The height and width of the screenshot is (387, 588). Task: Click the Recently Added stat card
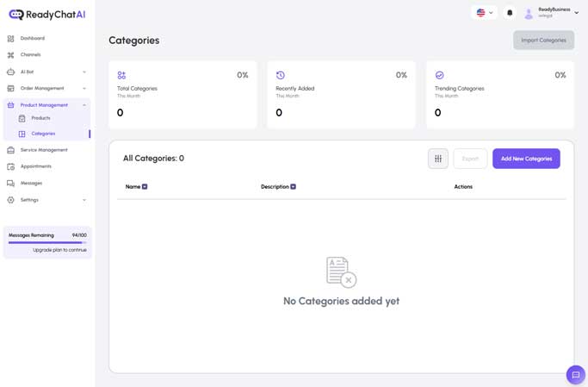tap(341, 95)
